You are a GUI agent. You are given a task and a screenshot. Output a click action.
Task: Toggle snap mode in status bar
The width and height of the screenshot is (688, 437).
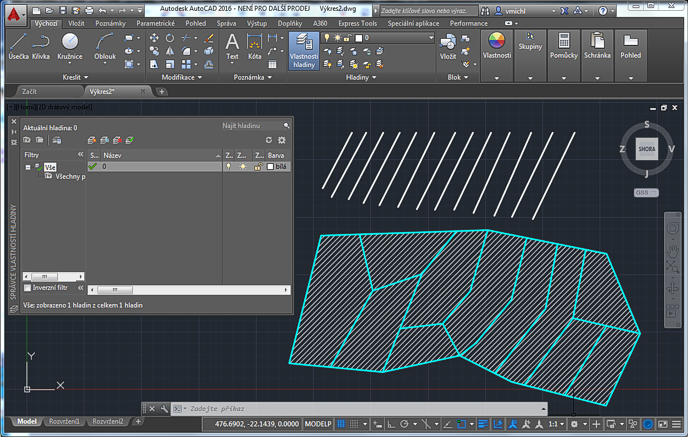[x=354, y=424]
